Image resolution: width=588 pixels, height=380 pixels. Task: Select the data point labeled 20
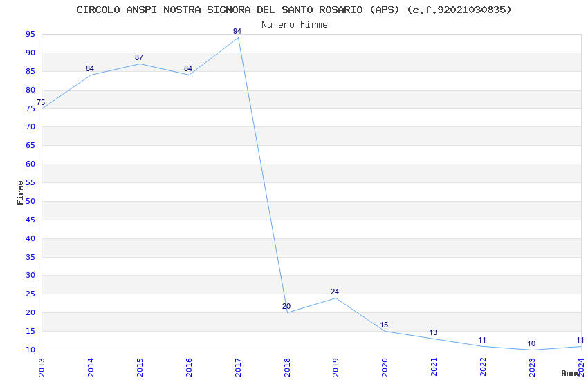coord(286,306)
